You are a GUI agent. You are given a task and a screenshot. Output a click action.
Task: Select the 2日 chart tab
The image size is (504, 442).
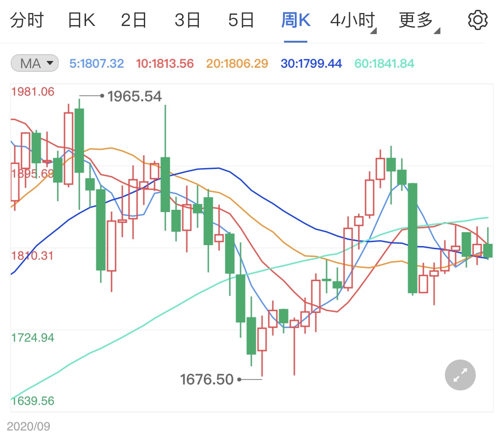[x=134, y=20]
